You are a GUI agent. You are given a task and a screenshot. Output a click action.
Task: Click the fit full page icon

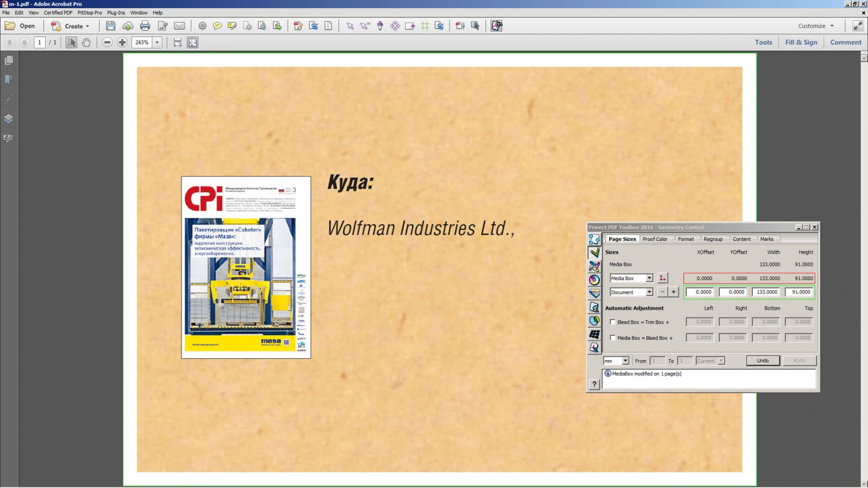193,42
